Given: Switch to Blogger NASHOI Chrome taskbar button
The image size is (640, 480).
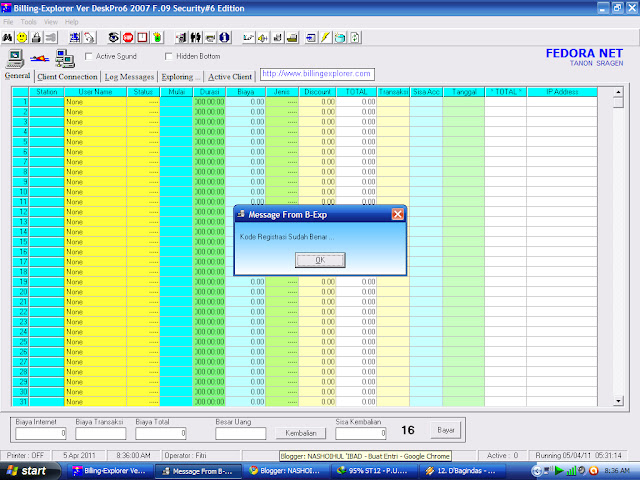Looking at the screenshot, I should (287, 471).
